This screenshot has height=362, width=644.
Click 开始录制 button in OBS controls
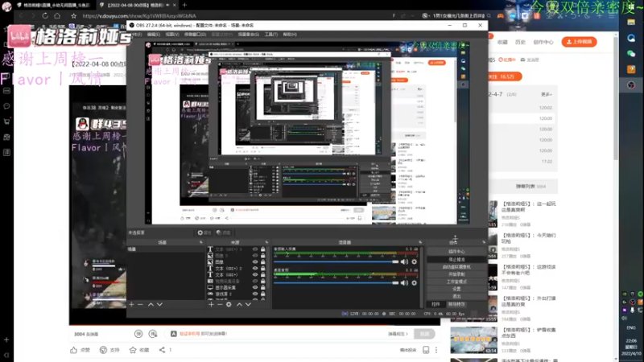pos(456,274)
